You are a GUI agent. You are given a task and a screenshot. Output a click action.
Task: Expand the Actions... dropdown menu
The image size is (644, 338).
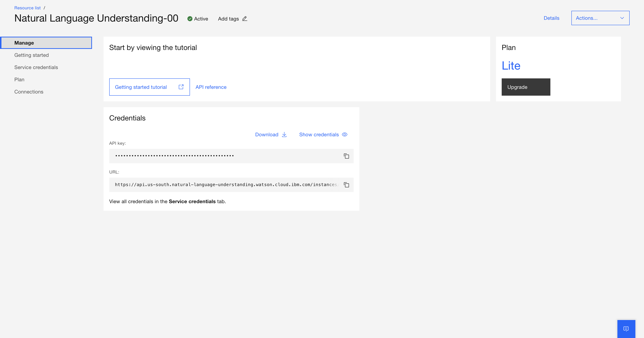[586, 18]
